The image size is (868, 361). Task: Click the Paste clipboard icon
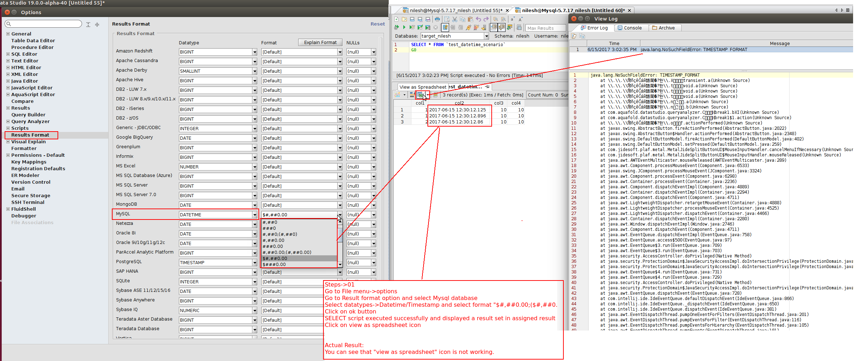[470, 19]
